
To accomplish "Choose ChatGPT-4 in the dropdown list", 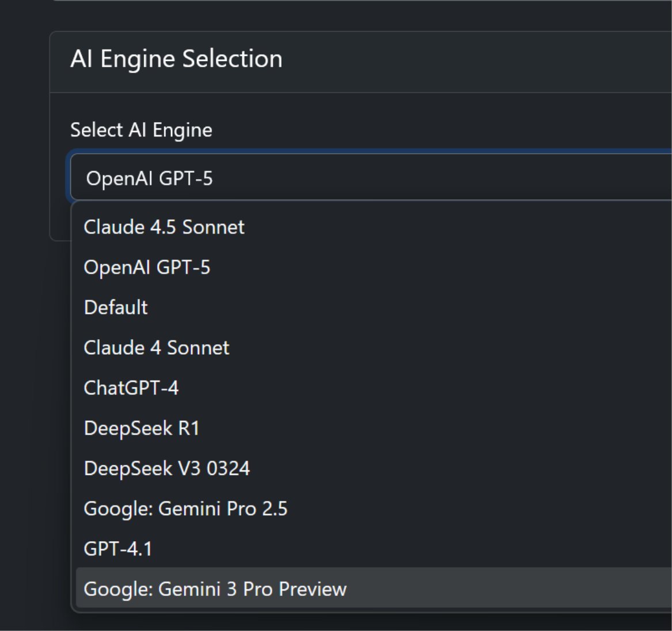I will point(131,388).
